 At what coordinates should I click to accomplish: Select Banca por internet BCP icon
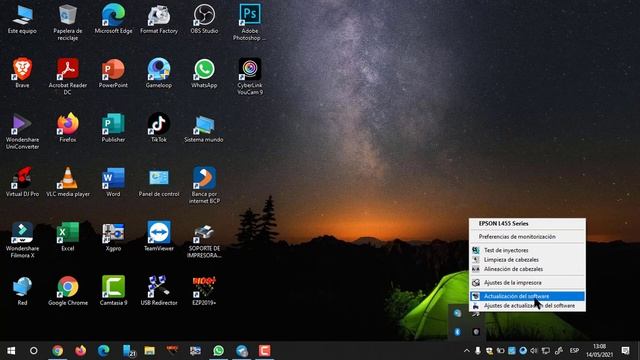204,185
